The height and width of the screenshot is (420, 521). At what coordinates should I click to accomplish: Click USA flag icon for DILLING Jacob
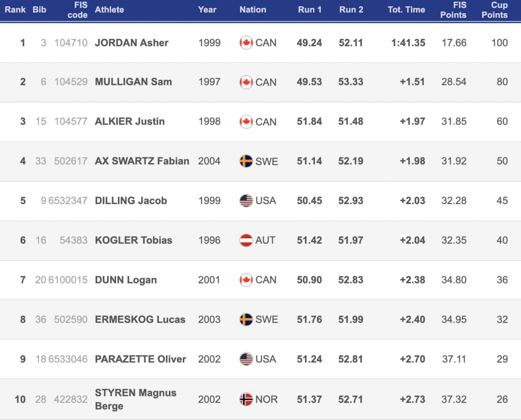coord(246,201)
